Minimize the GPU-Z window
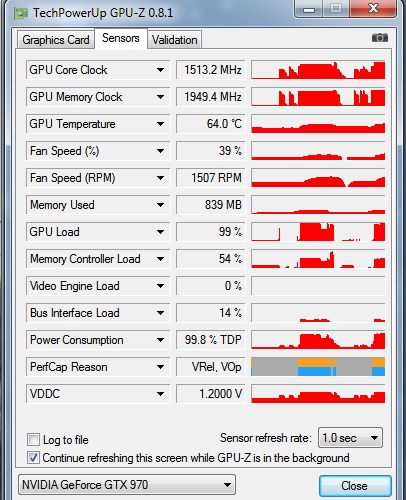 (309, 8)
